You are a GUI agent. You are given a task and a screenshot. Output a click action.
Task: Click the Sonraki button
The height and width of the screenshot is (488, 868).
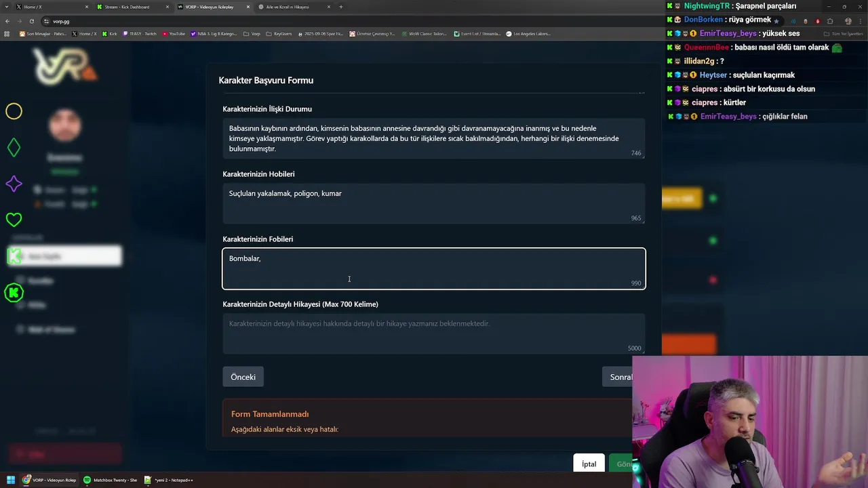(x=618, y=377)
